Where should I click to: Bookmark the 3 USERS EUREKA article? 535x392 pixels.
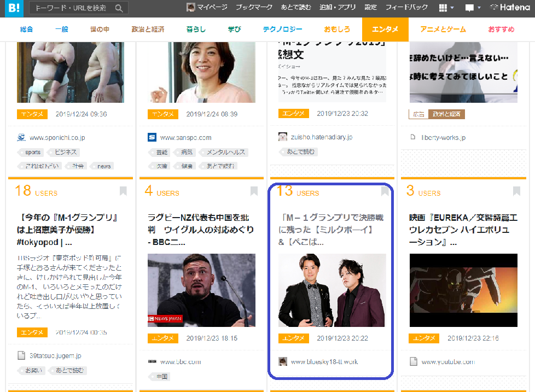(x=516, y=191)
